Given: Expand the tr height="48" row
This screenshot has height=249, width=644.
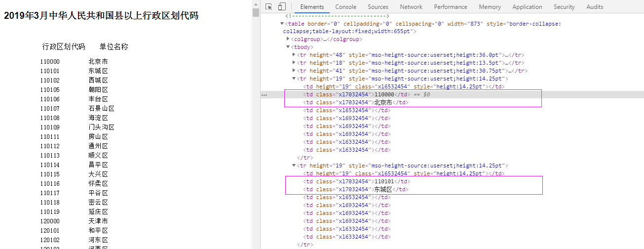Looking at the screenshot, I should coord(294,55).
